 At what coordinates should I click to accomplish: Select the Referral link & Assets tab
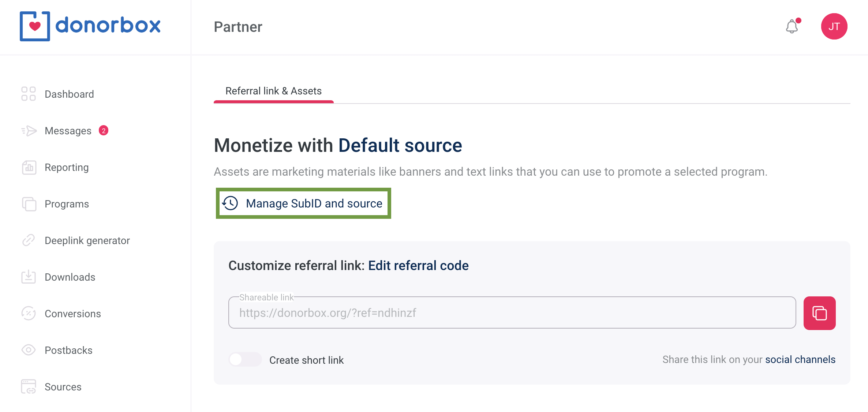coord(273,91)
